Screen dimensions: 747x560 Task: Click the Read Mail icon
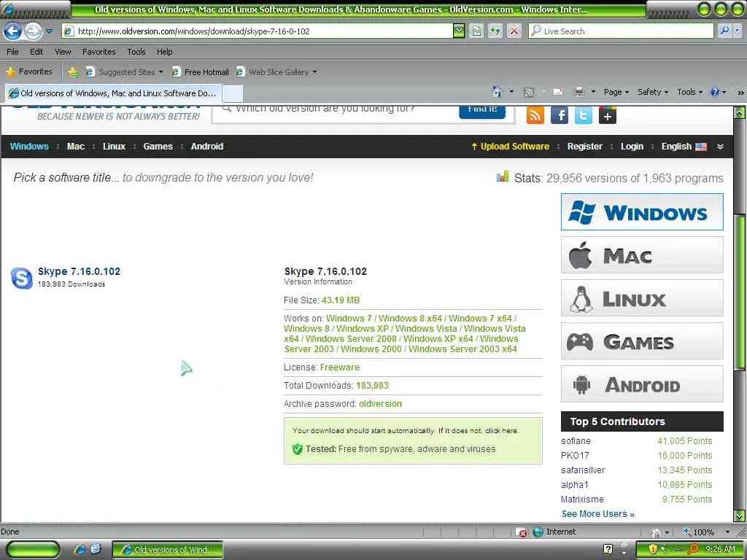click(558, 92)
